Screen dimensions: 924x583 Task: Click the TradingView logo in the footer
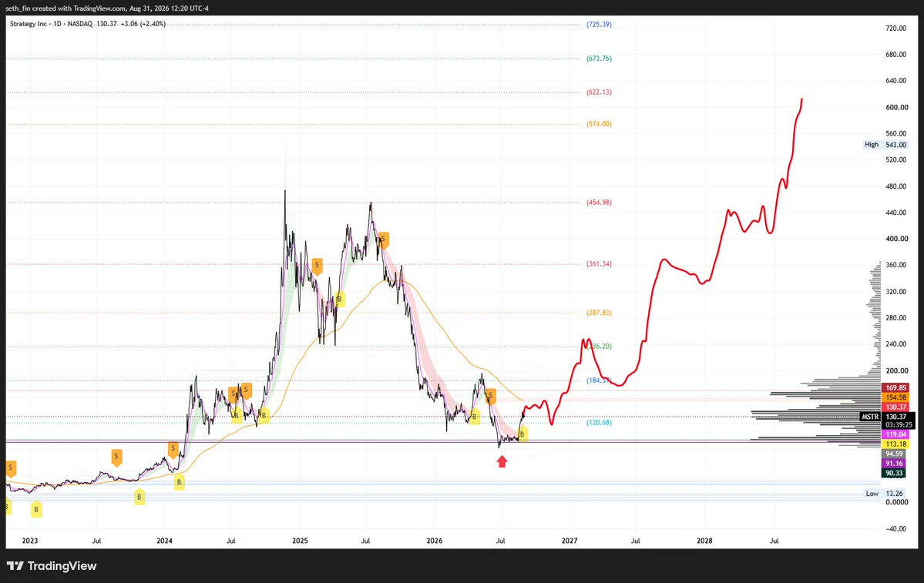click(x=52, y=566)
